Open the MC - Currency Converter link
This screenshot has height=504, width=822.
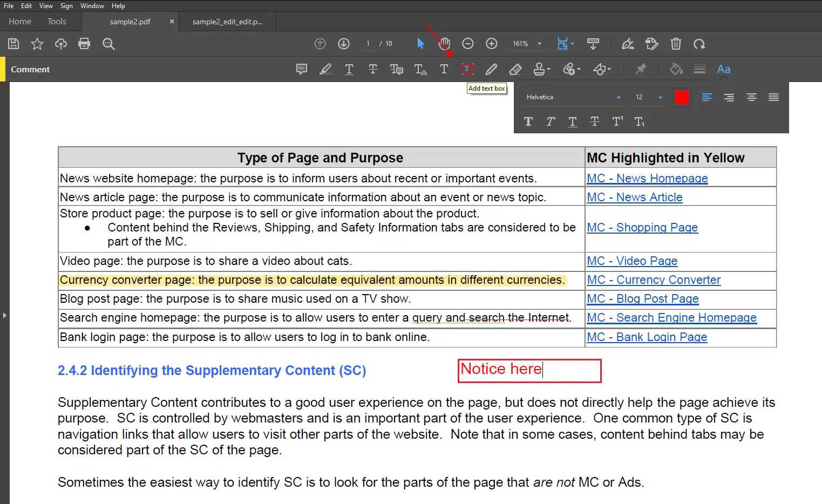click(x=654, y=280)
